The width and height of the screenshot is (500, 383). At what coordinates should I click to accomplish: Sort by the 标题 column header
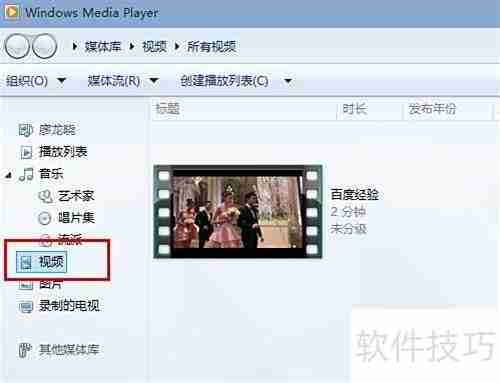[168, 109]
